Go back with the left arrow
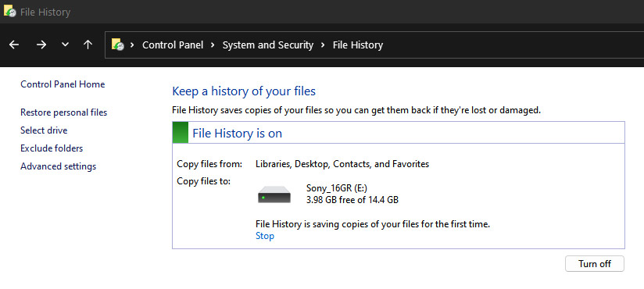Viewport: 644px width, 289px height. [x=14, y=45]
